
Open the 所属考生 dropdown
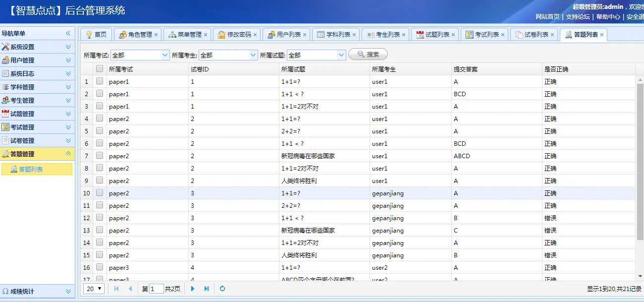[253, 55]
